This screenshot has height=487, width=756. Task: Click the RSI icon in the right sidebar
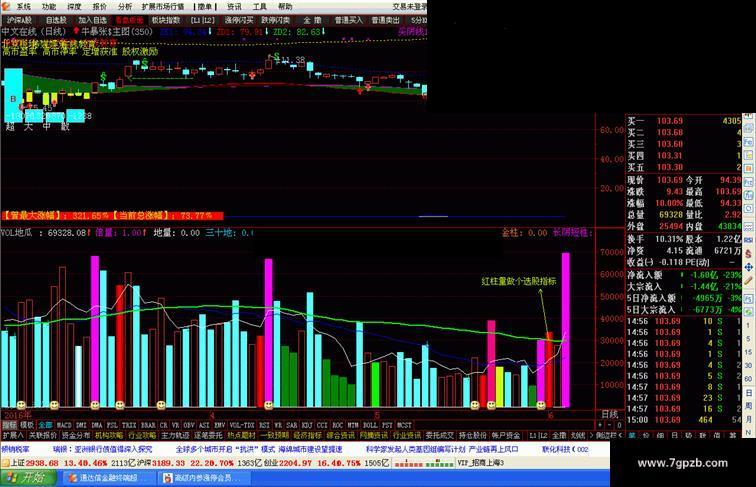tap(748, 239)
